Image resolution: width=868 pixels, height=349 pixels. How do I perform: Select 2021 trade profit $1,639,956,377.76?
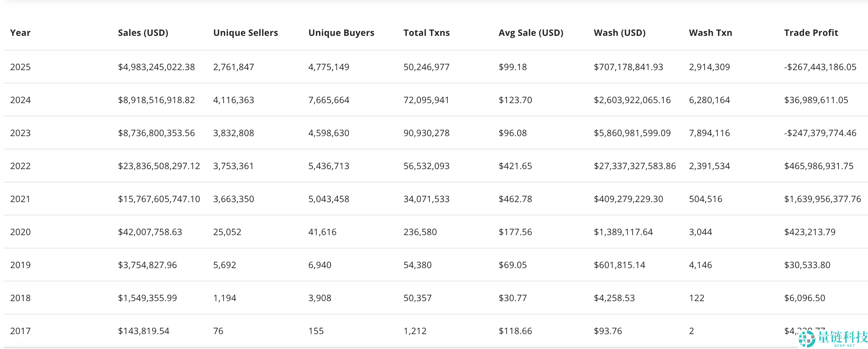[822, 199]
